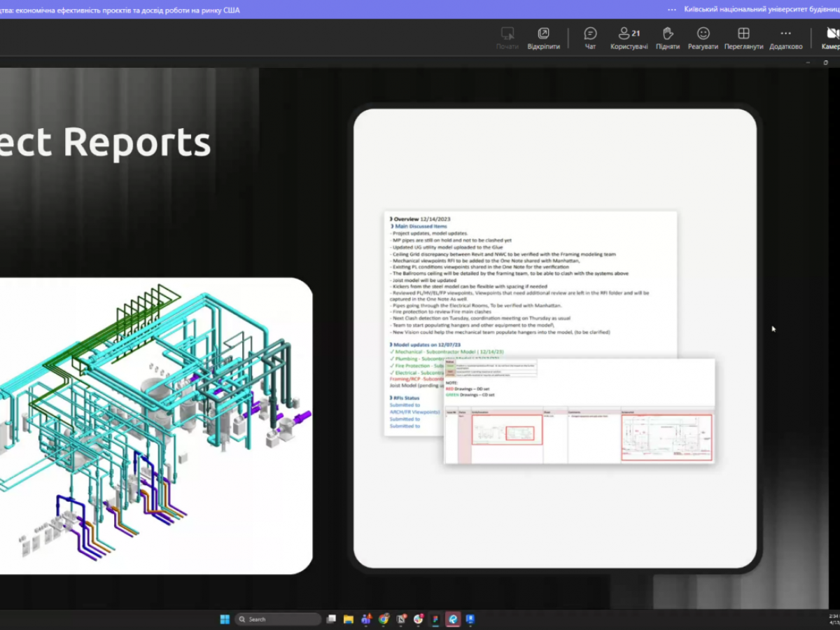Click the Почати take control button
This screenshot has width=840, height=630.
pos(507,38)
